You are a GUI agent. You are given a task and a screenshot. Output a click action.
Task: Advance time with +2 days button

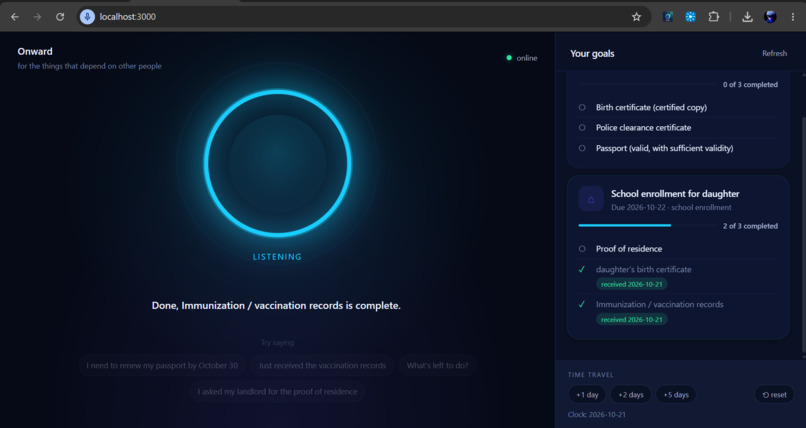coord(631,395)
